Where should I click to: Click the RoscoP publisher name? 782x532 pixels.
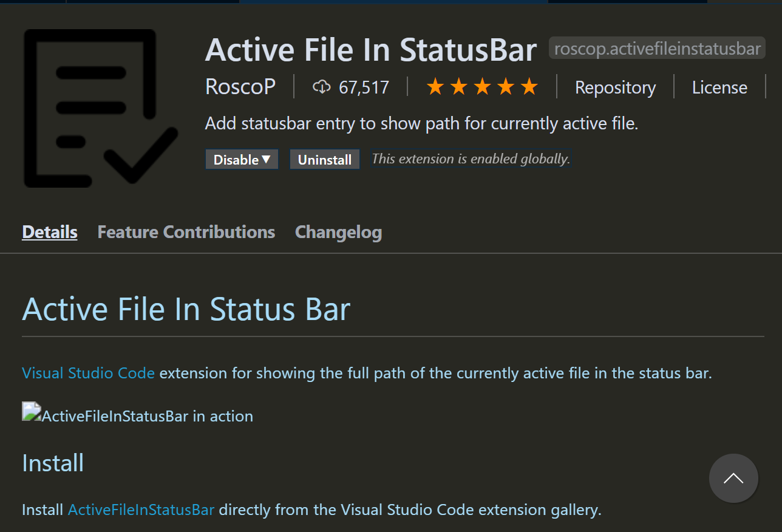pyautogui.click(x=240, y=87)
